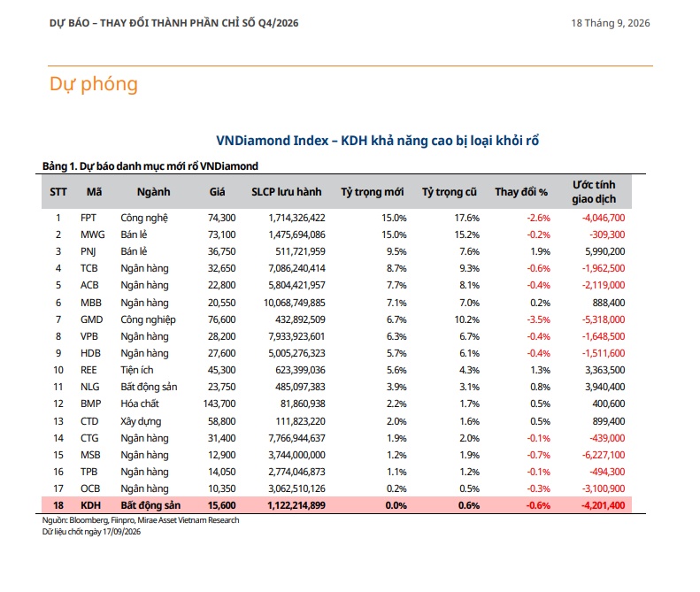
Task: Select caption 'Bảng 1. Dự báo danh mục mới rổ VNDiamond'
Action: [150, 166]
